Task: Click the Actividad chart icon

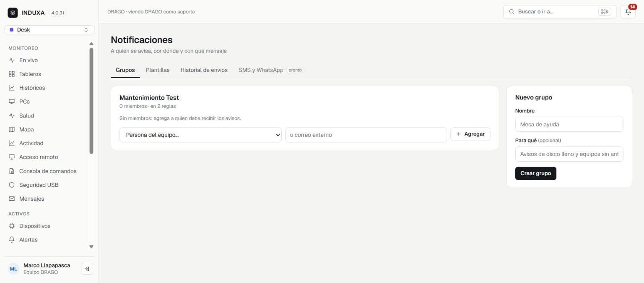Action: tap(12, 144)
